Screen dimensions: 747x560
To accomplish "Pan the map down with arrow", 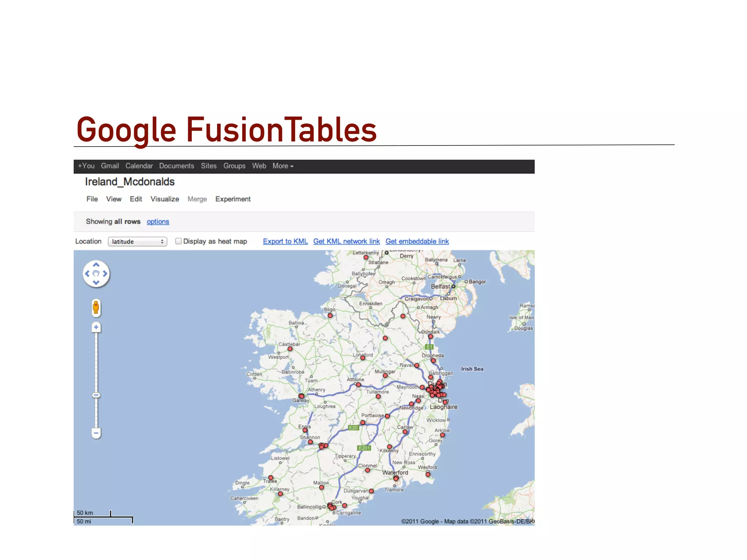I will click(x=96, y=283).
